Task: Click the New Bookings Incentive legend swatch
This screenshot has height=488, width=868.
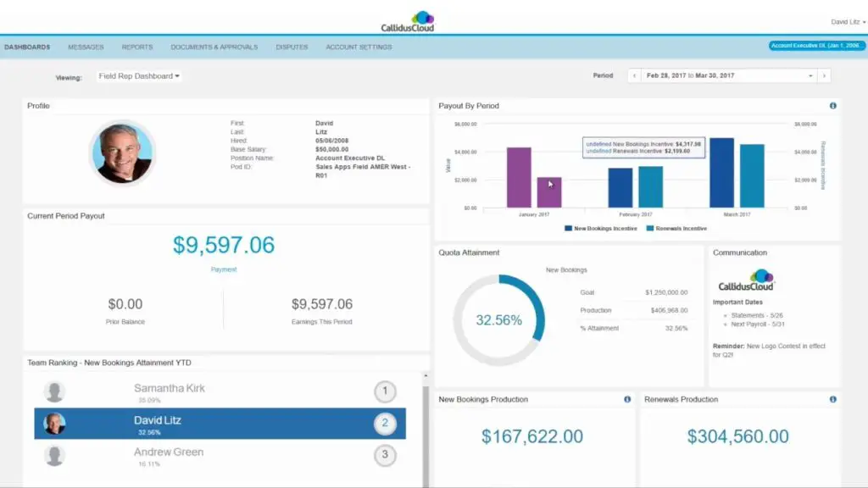Action: 568,229
